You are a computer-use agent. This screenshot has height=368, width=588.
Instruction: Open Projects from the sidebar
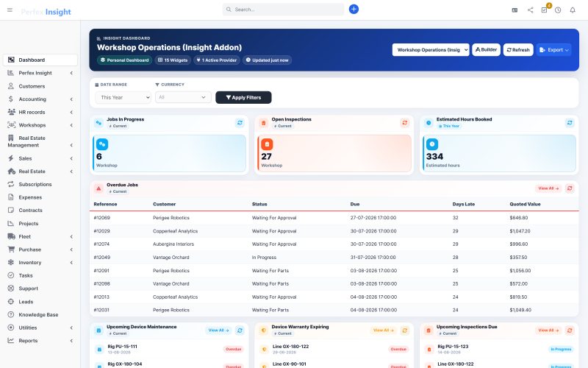pyautogui.click(x=40, y=224)
